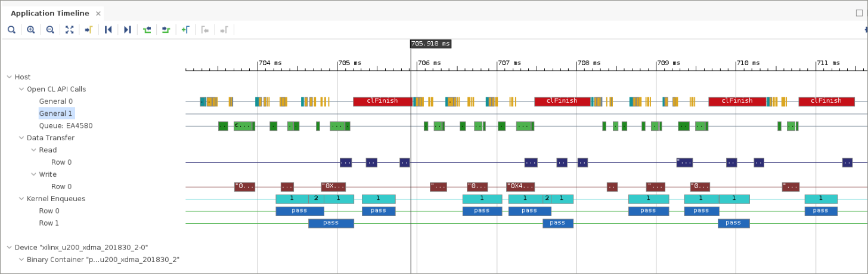Click the previous transition icon

pyautogui.click(x=147, y=29)
